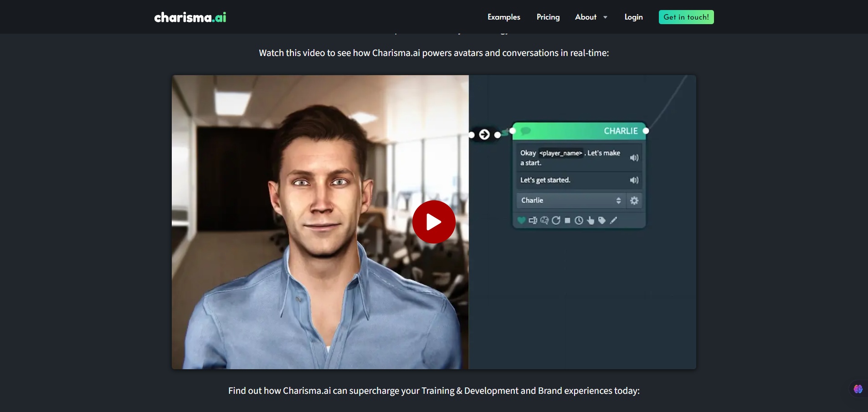Open the Examples page
Viewport: 868px width, 412px height.
(x=503, y=17)
